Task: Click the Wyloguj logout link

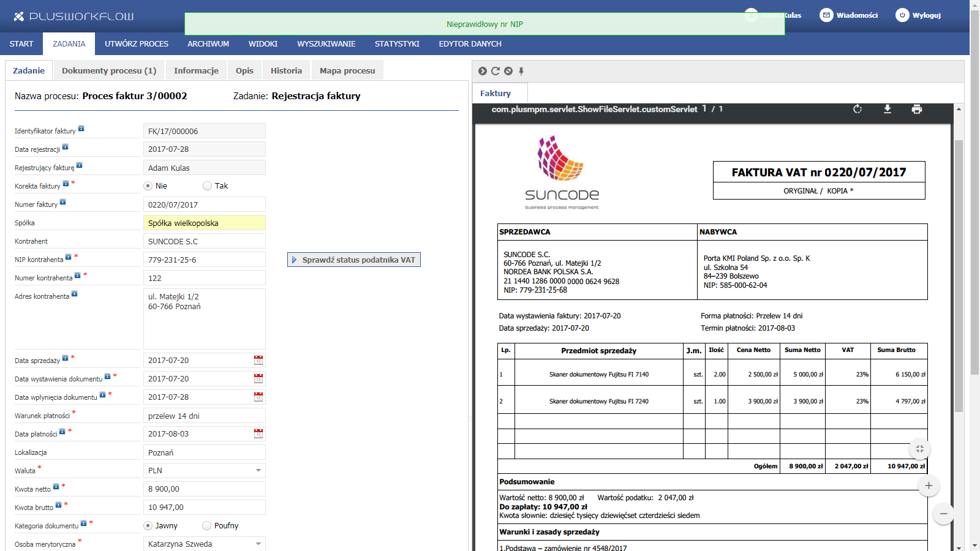Action: tap(919, 15)
